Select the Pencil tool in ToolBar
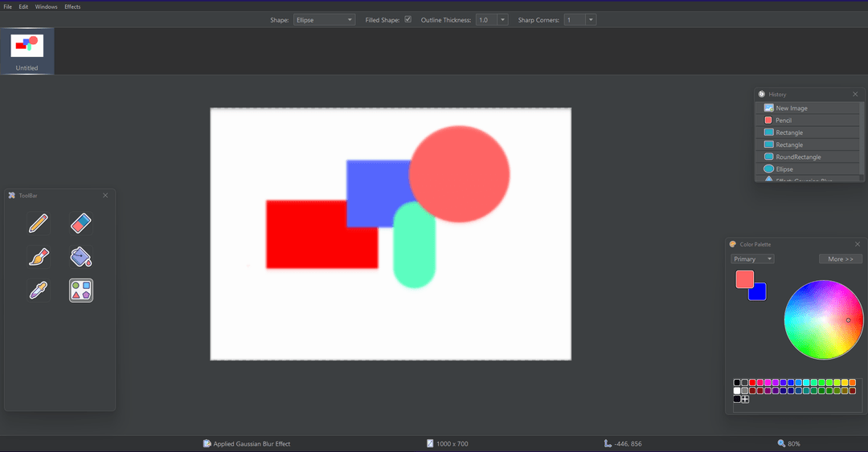 pyautogui.click(x=39, y=223)
